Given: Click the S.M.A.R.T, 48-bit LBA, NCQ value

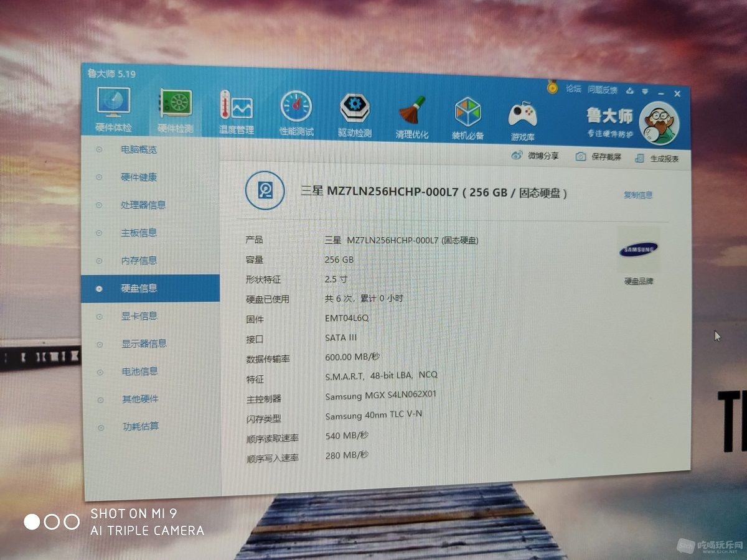Looking at the screenshot, I should pos(382,376).
